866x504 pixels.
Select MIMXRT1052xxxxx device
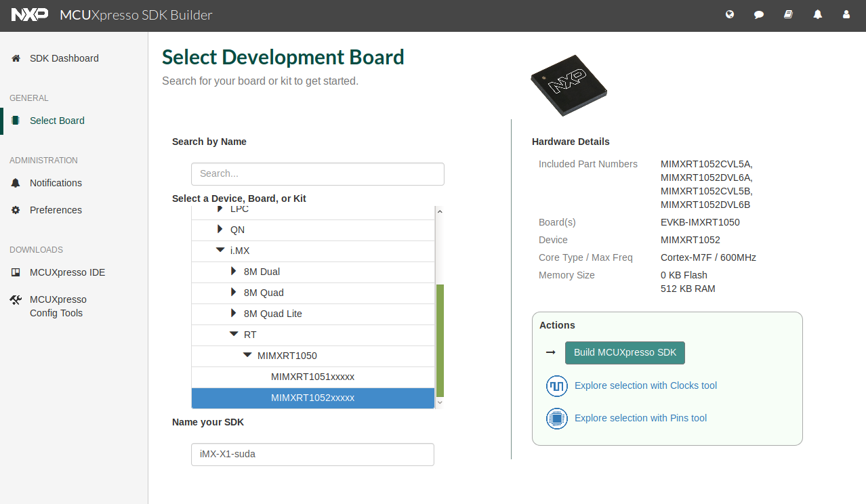point(313,398)
